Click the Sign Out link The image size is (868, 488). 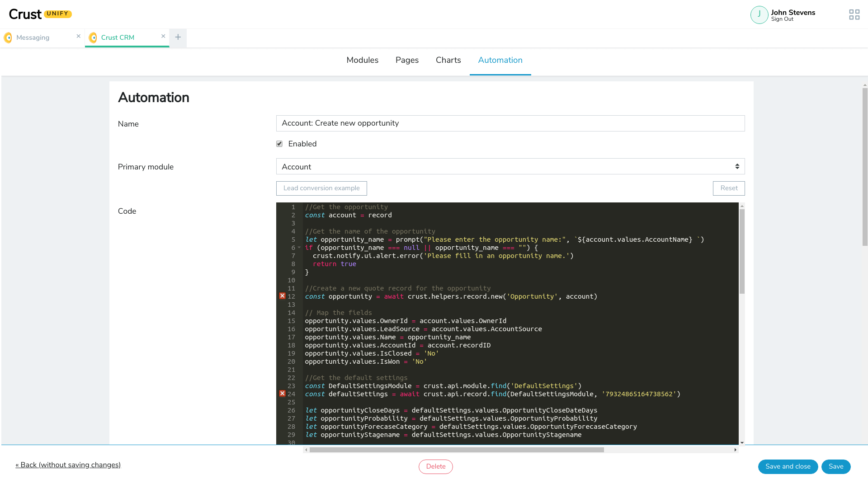point(782,19)
